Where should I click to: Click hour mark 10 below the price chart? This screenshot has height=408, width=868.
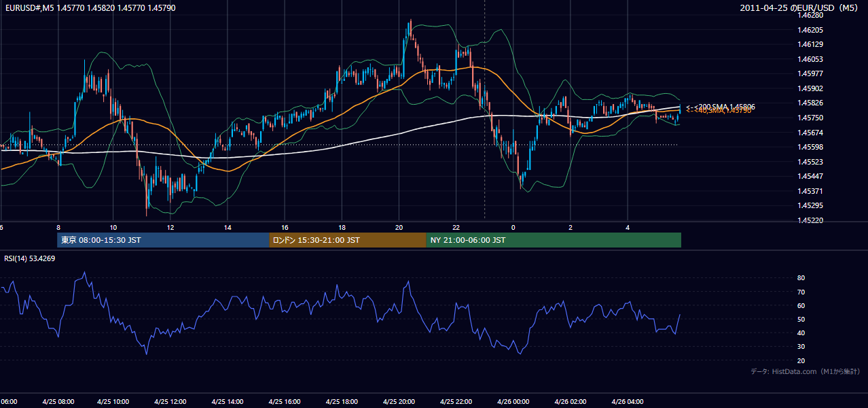[x=113, y=227]
